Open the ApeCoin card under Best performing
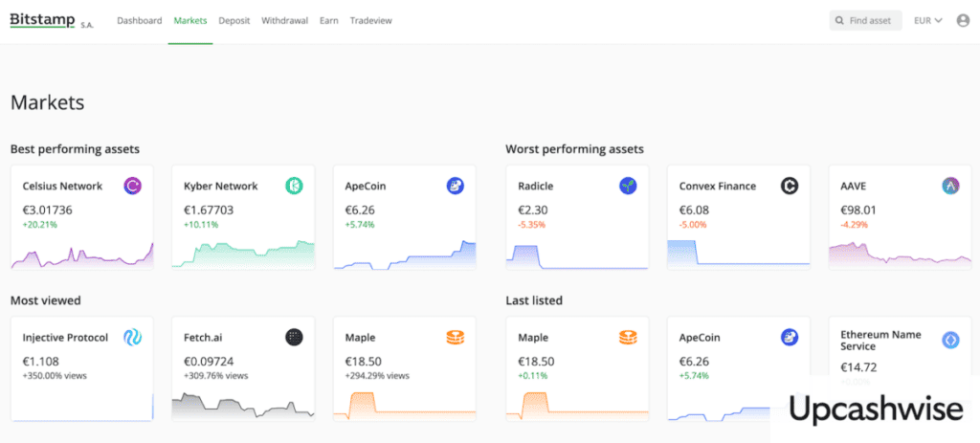This screenshot has width=980, height=443. pyautogui.click(x=405, y=217)
